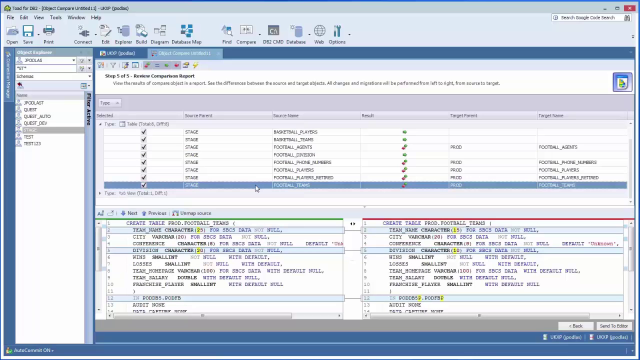Toggle the red target-only filter icon
Screen dimensions: 640x360
click(x=176, y=65)
